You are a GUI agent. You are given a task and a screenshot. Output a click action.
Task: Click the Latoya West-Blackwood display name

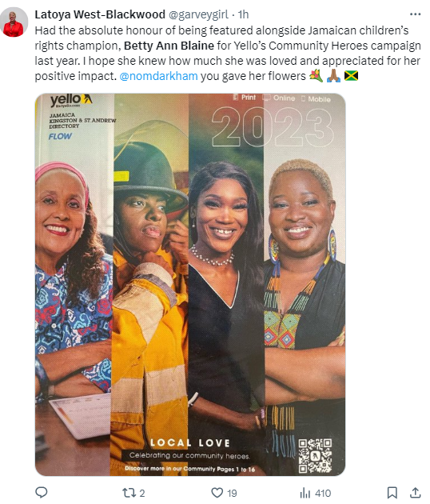click(x=100, y=14)
